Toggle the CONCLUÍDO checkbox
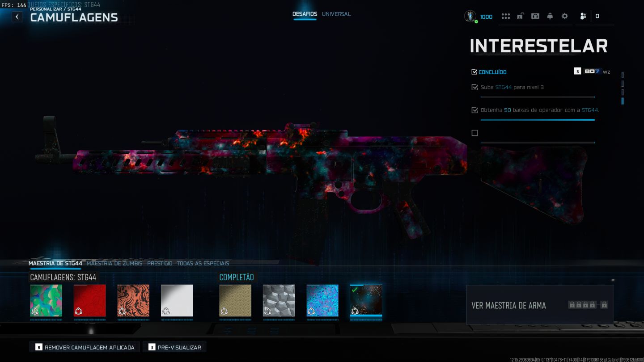644x362 pixels. pyautogui.click(x=475, y=72)
